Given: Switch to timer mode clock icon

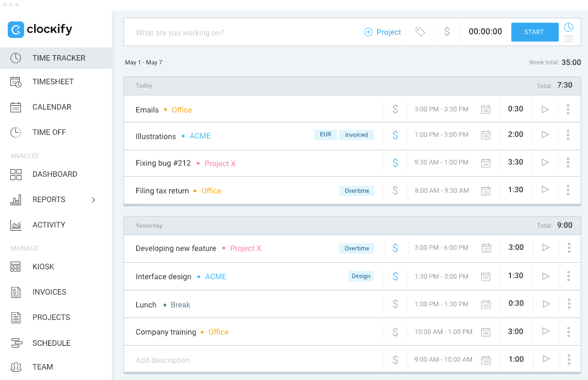Looking at the screenshot, I should click(569, 27).
